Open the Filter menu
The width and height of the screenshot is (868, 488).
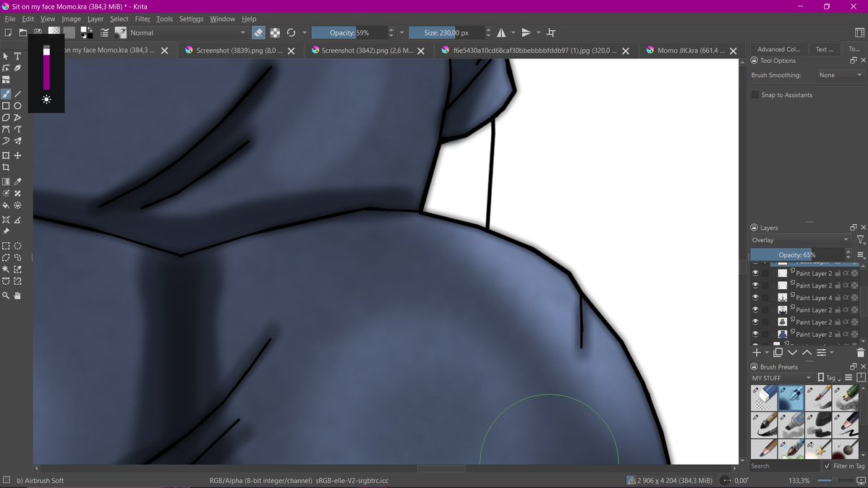click(x=142, y=19)
